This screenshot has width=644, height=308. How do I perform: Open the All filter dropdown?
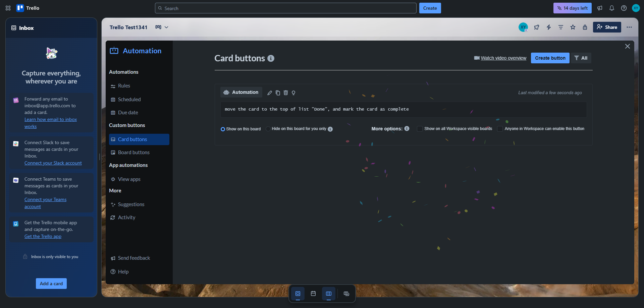coord(581,58)
